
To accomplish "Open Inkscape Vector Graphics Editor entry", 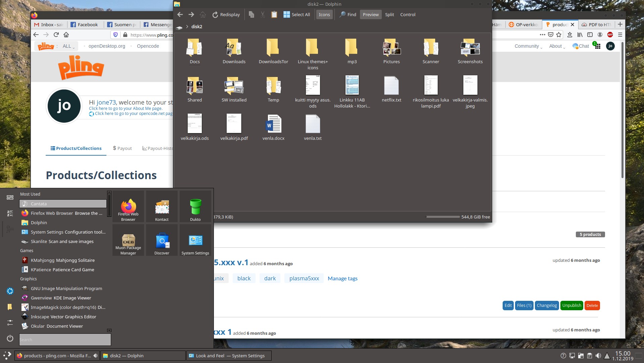I will click(63, 317).
